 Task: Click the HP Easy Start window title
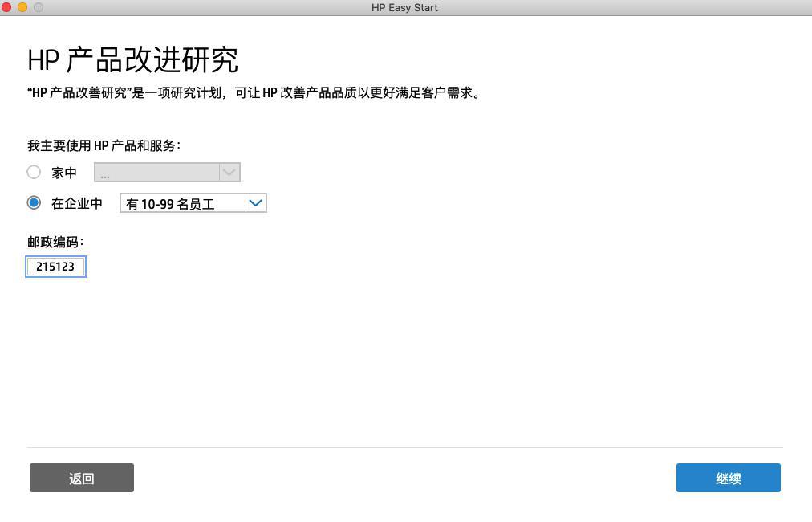pos(404,8)
